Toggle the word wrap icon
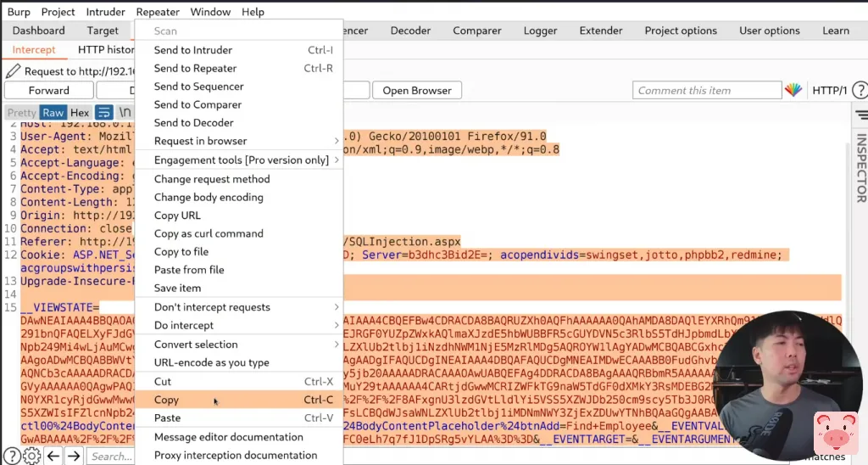The width and height of the screenshot is (868, 465). click(x=104, y=112)
